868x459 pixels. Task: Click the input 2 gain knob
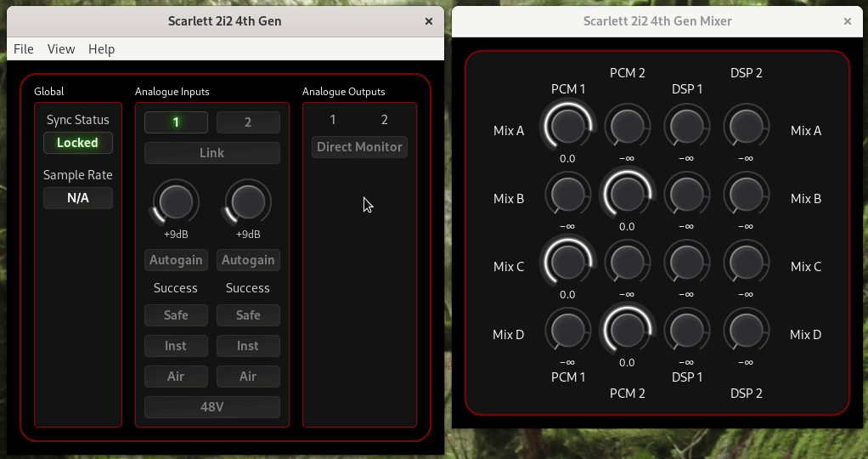(x=248, y=202)
